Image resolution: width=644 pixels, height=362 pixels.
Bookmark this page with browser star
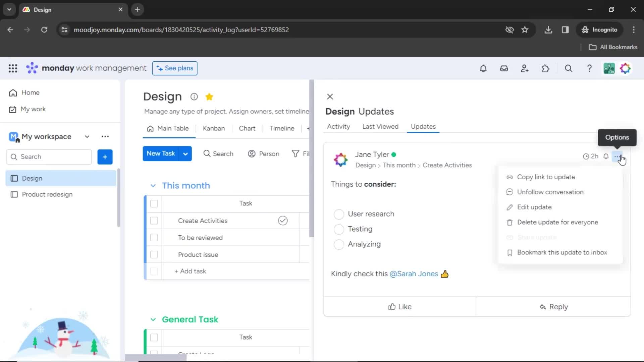coord(525,30)
